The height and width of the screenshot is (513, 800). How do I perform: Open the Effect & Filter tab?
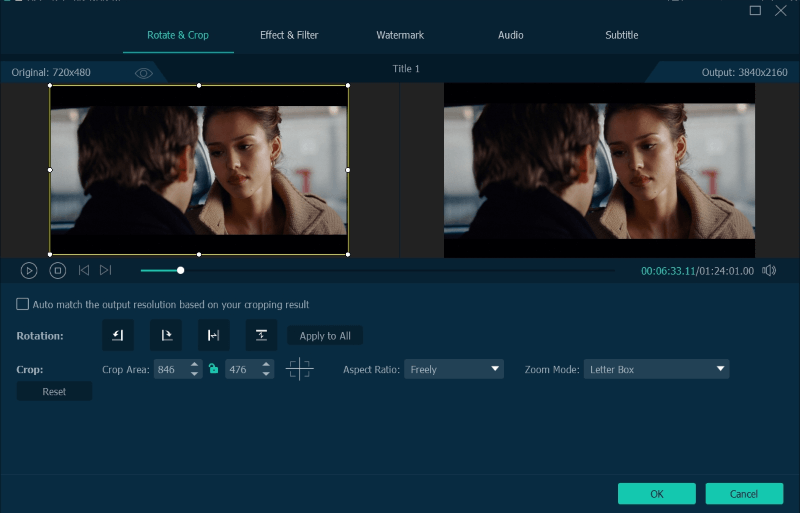(x=289, y=35)
